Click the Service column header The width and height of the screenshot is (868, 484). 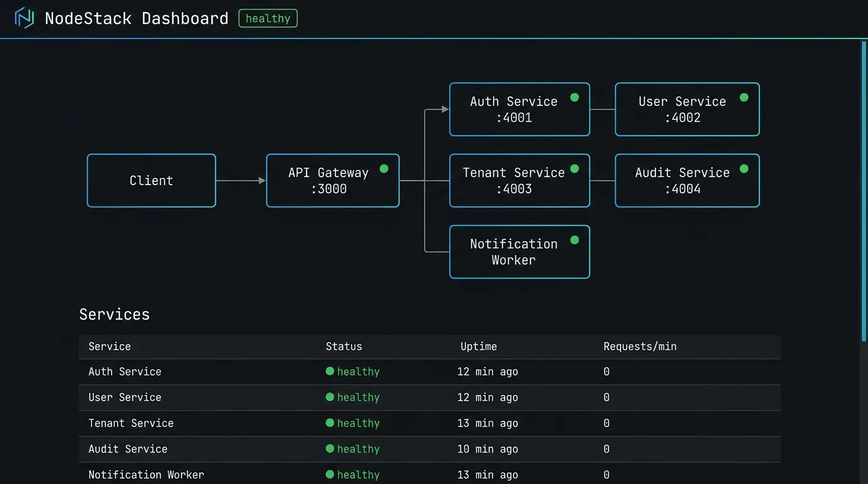110,347
